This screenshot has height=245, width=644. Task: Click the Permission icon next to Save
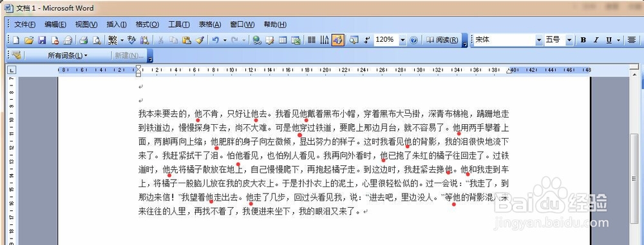coord(55,41)
